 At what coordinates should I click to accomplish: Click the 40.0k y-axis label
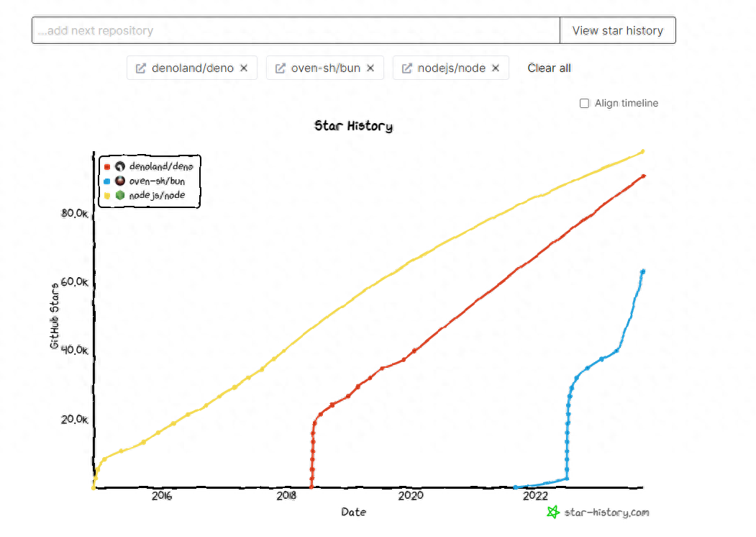[75, 351]
